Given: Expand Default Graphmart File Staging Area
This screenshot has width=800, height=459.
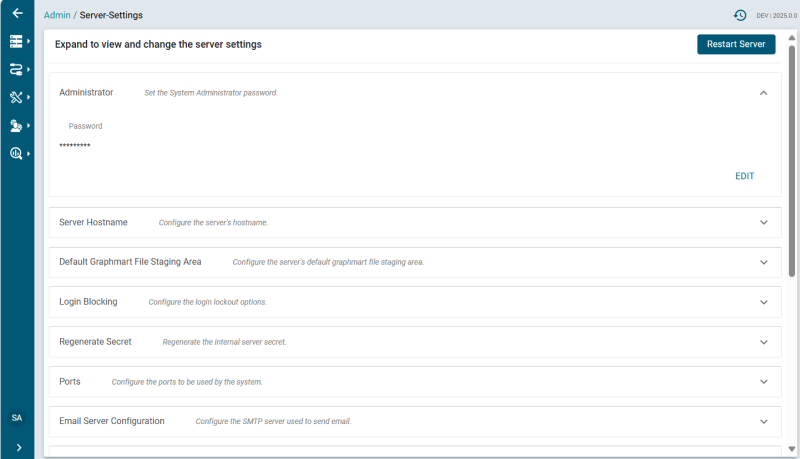Looking at the screenshot, I should click(x=763, y=262).
